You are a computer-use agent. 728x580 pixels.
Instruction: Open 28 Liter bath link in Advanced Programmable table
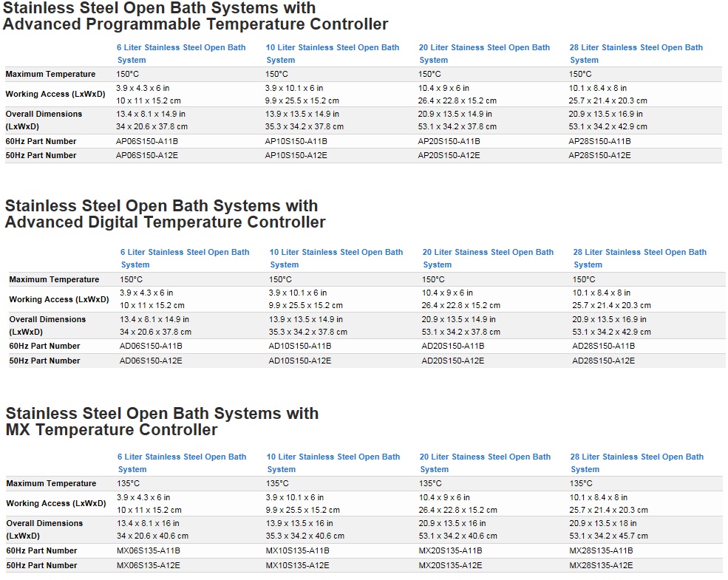coord(636,54)
